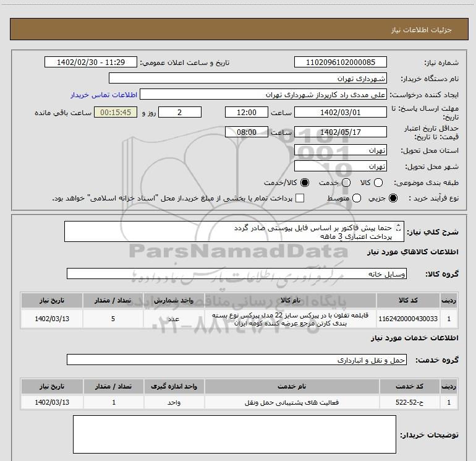Select the کالا/خدمت radio option
The image size is (476, 461).
pyautogui.click(x=304, y=183)
